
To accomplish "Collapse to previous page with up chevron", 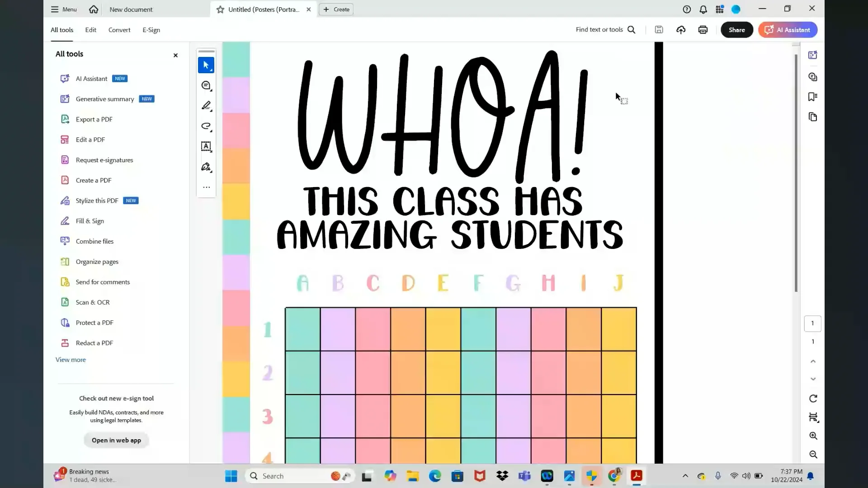I will point(813,361).
